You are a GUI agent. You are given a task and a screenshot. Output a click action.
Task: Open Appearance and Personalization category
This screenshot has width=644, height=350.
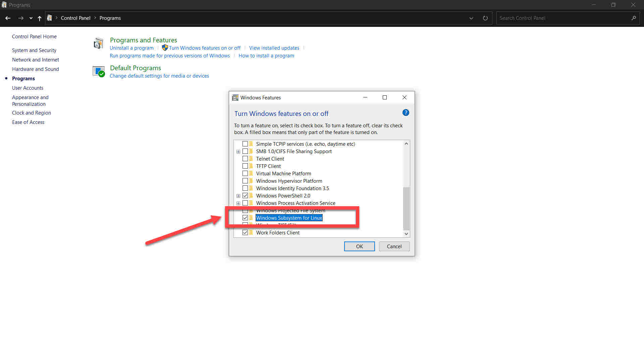point(30,101)
